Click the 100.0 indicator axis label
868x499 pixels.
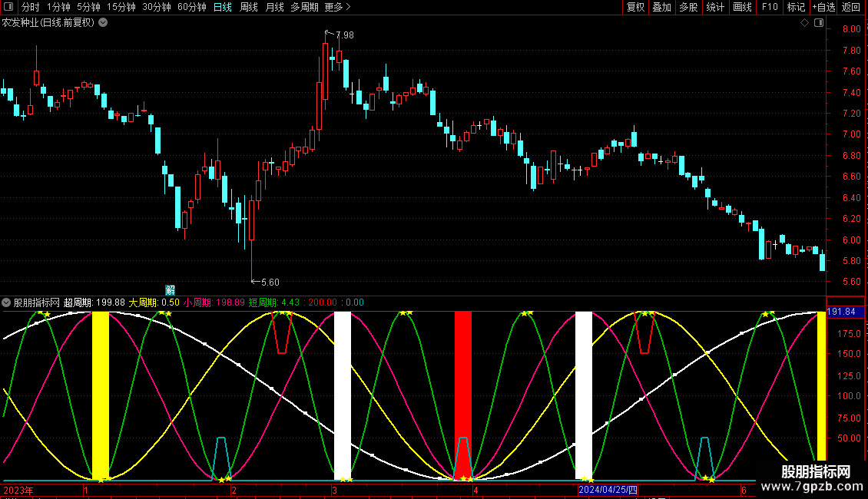click(x=849, y=395)
